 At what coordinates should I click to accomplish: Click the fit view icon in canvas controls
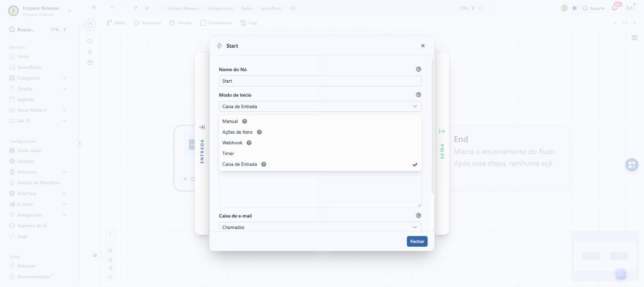coord(110,251)
